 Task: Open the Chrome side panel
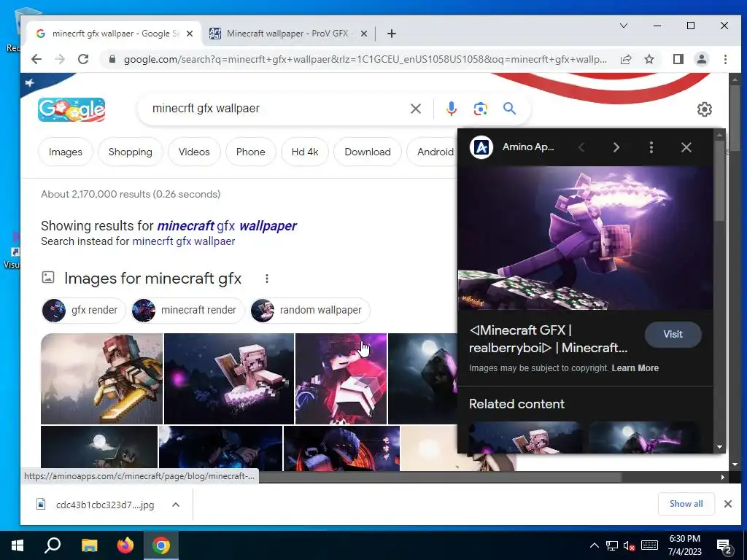pos(678,59)
